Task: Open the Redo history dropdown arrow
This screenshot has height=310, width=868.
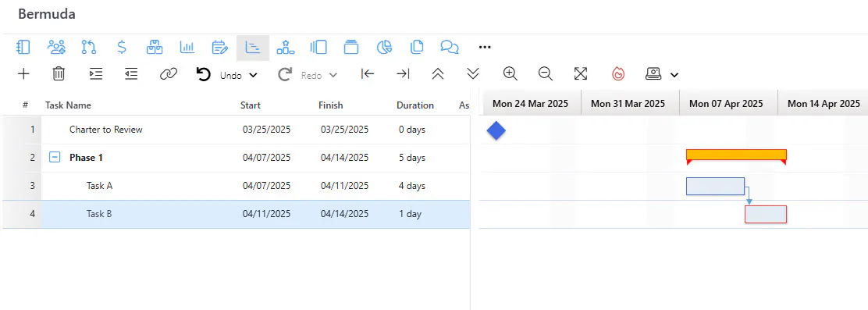Action: click(x=333, y=75)
